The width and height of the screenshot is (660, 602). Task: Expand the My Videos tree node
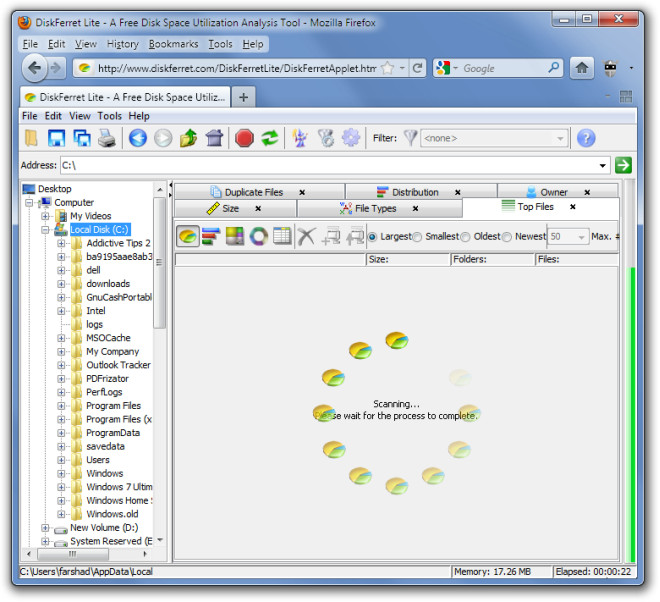(x=45, y=216)
